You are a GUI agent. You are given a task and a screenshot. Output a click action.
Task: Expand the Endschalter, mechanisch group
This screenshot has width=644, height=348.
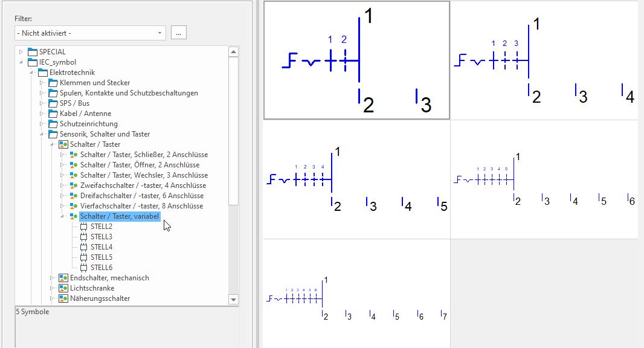coord(52,278)
